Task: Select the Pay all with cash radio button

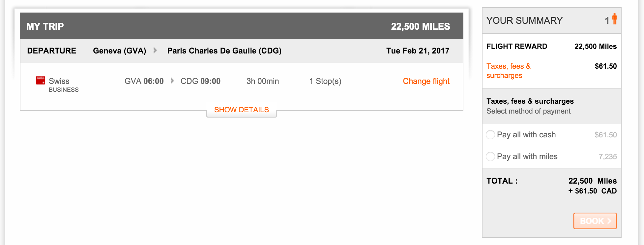Action: tap(490, 135)
